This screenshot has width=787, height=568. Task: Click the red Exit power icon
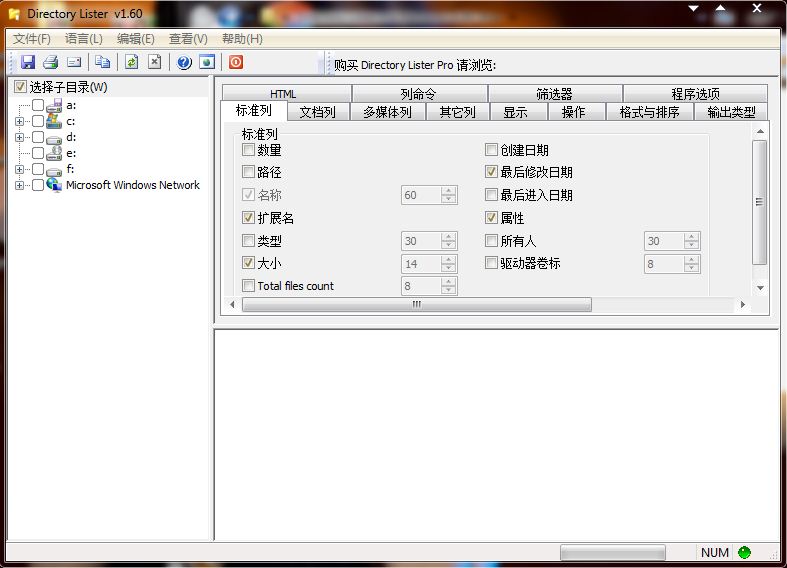(236, 62)
